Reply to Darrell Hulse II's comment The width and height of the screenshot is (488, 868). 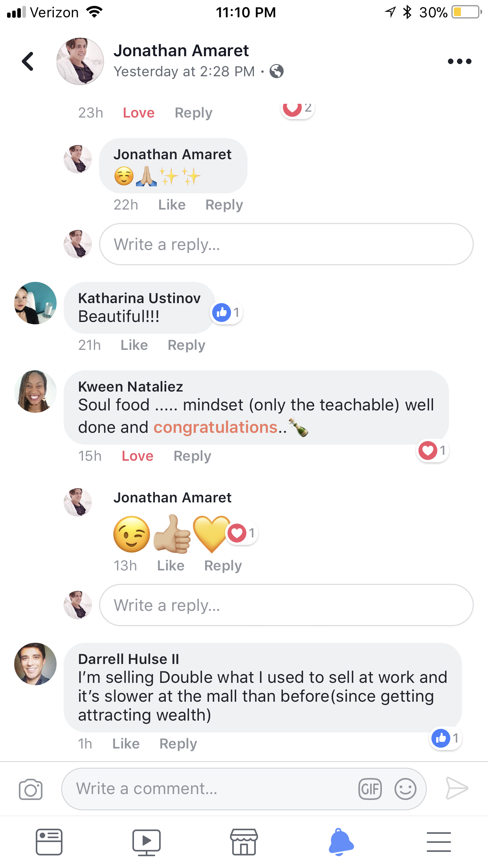(x=178, y=744)
